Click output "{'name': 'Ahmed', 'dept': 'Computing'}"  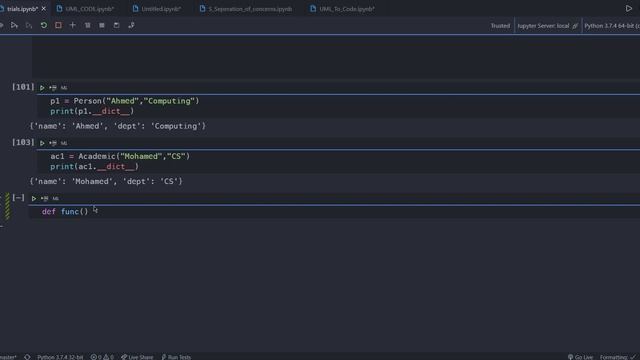click(x=118, y=126)
